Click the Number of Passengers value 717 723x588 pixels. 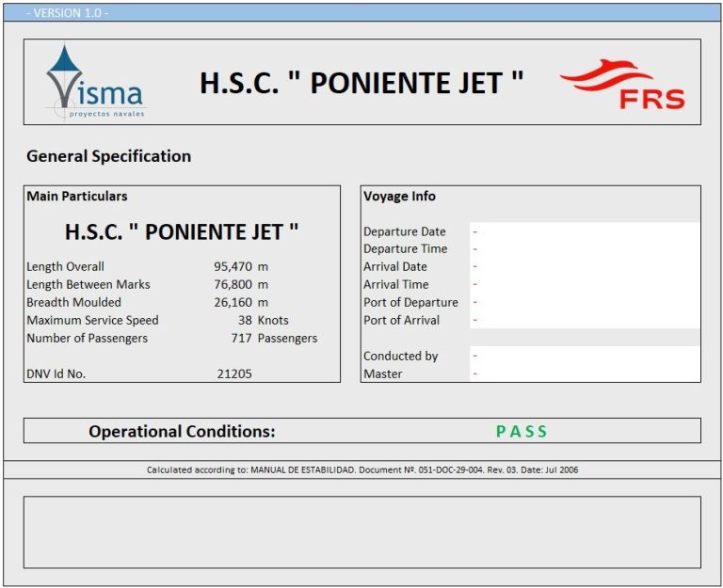point(241,338)
